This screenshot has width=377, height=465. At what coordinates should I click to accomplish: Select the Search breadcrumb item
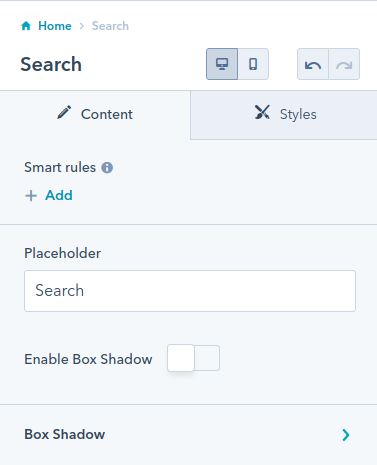click(110, 26)
